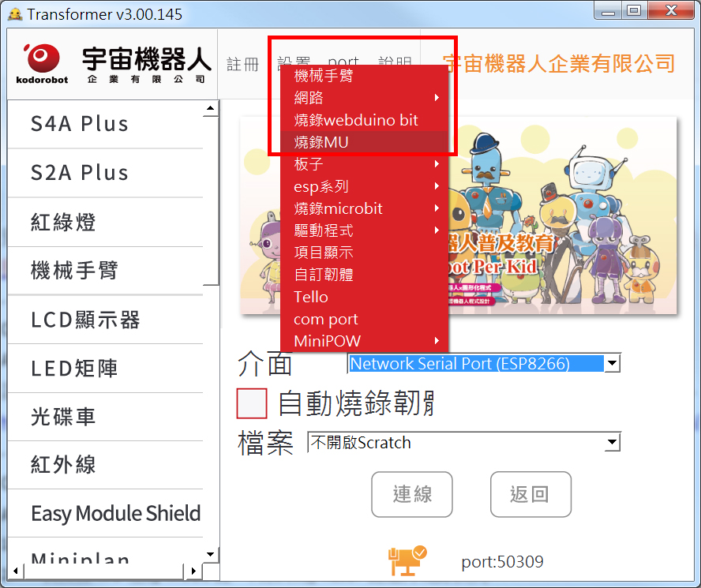The height and width of the screenshot is (588, 701).
Task: Click the horizontal scroll right arrow
Action: click(193, 571)
